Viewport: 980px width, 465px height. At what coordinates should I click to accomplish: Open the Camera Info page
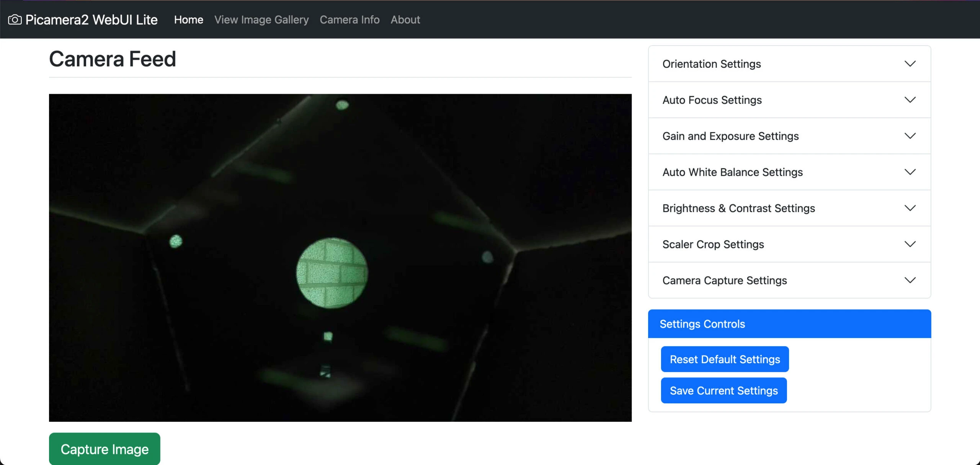[x=350, y=20]
